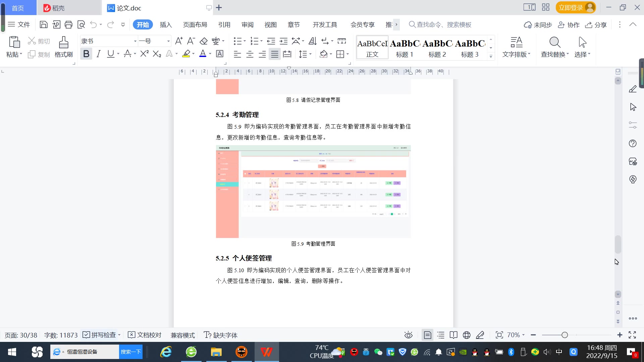Open the 视图 tab
Viewport: 644px width, 362px height.
click(270, 25)
